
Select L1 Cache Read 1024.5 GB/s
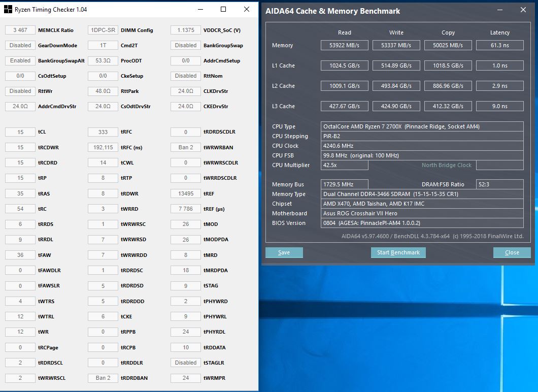click(345, 66)
